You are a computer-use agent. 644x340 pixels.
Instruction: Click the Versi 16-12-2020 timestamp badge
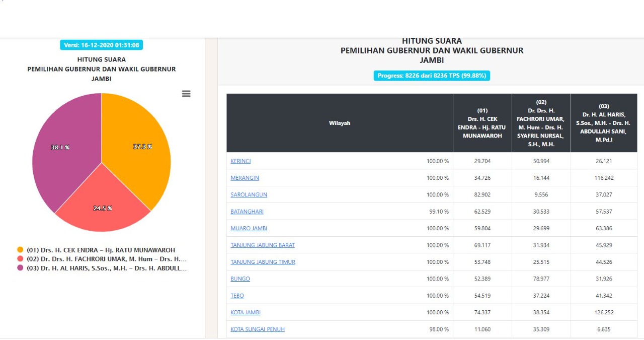[x=102, y=45]
